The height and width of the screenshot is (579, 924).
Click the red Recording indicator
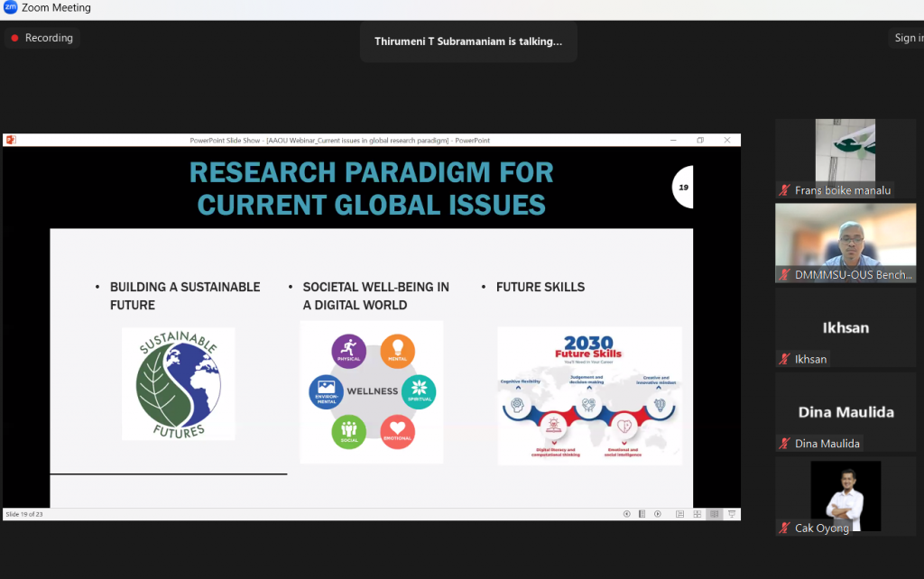click(x=42, y=38)
